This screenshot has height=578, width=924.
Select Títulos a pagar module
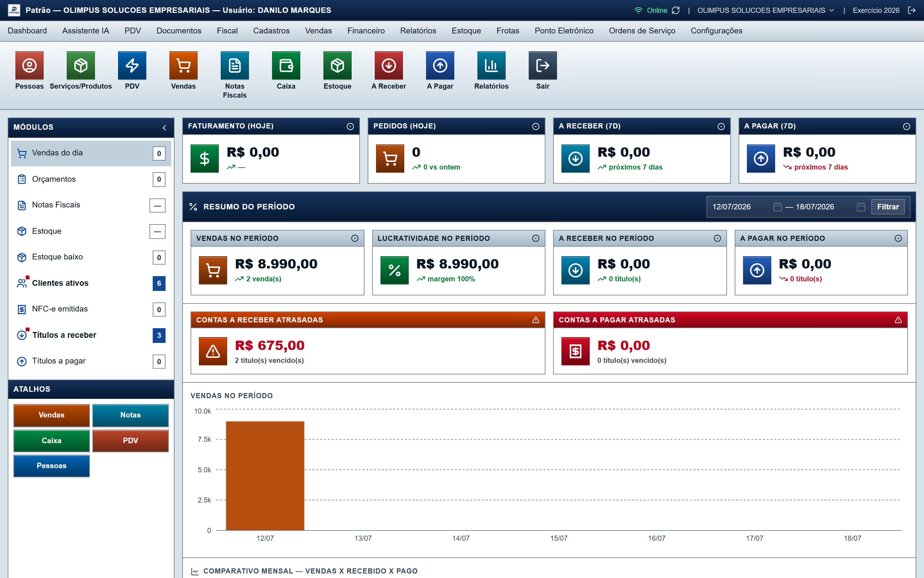(91, 361)
